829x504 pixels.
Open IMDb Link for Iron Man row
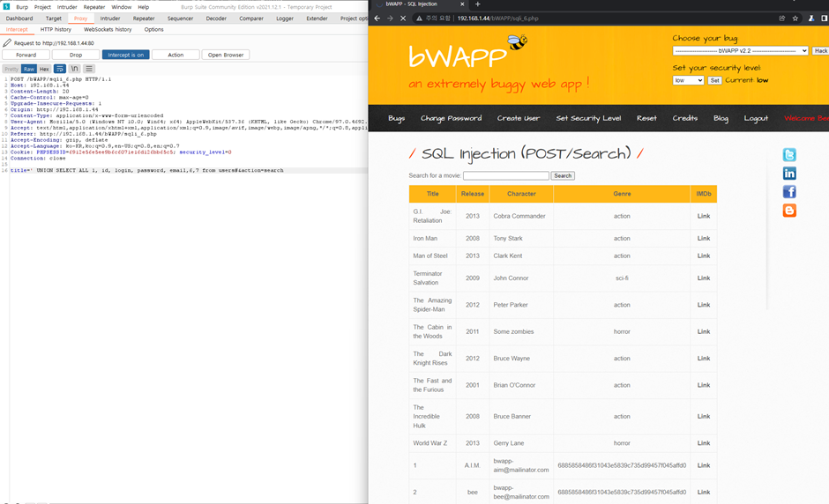tap(704, 238)
